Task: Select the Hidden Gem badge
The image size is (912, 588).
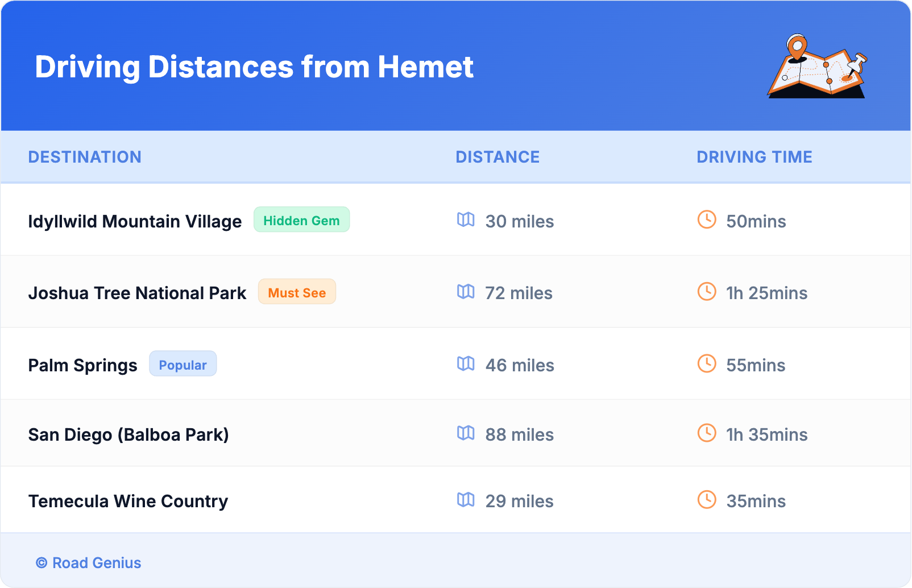Action: point(301,220)
